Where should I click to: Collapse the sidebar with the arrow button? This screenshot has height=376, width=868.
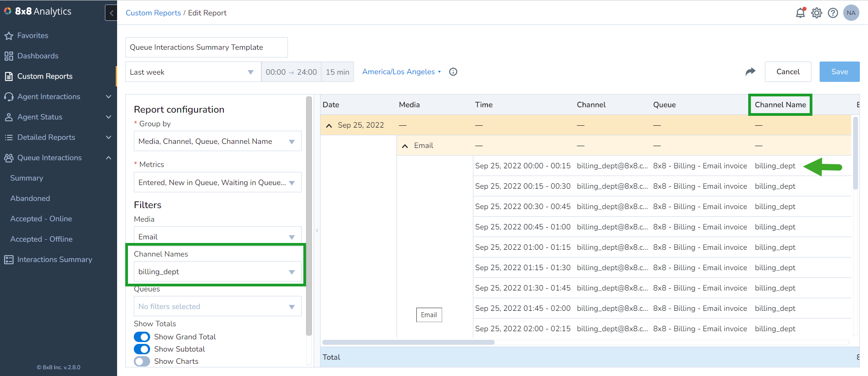(x=111, y=13)
